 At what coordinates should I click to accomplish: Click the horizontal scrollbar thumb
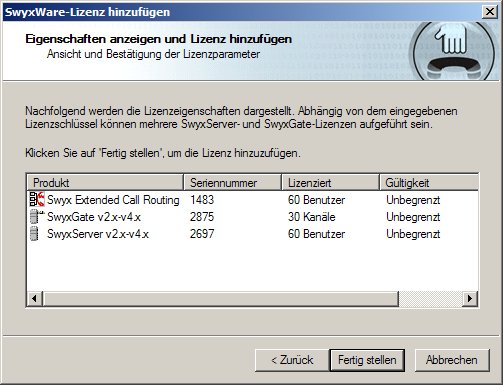(x=221, y=298)
